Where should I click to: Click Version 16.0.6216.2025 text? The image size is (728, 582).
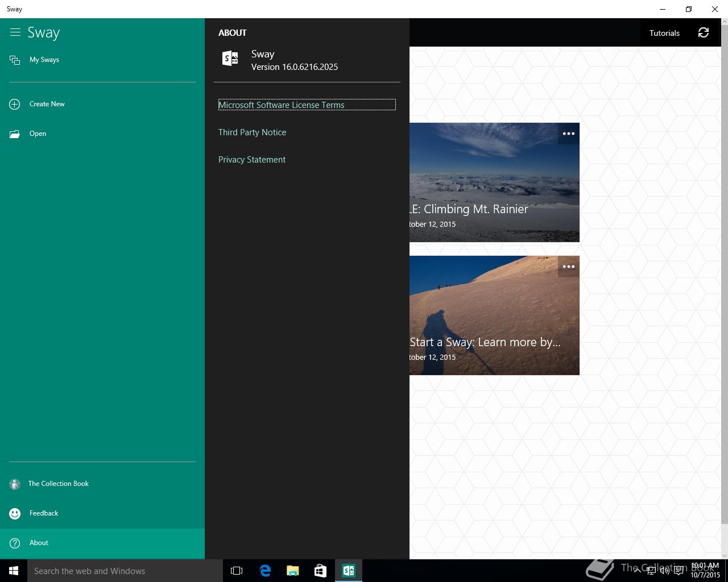(x=295, y=67)
